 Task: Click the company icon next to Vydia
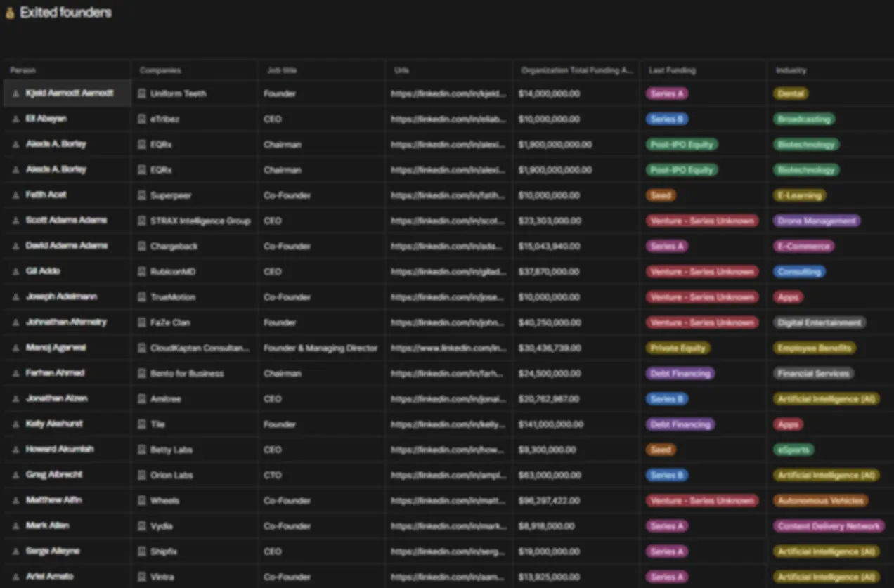tap(141, 525)
